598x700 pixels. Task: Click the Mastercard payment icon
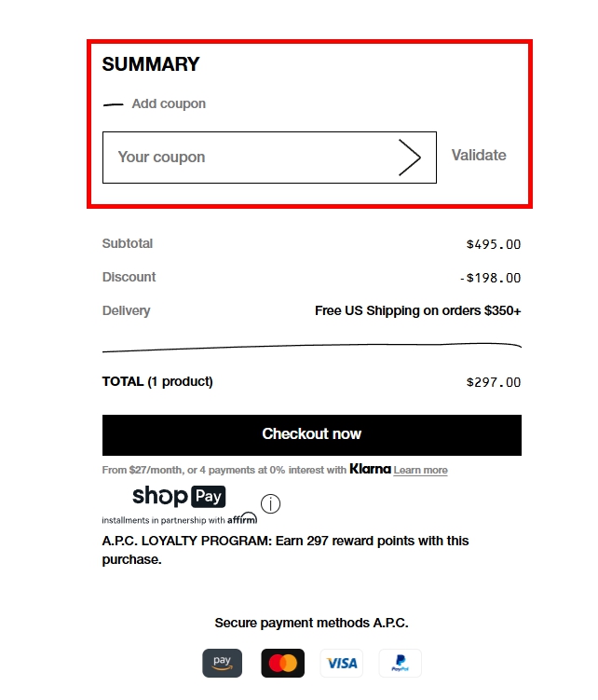point(282,663)
